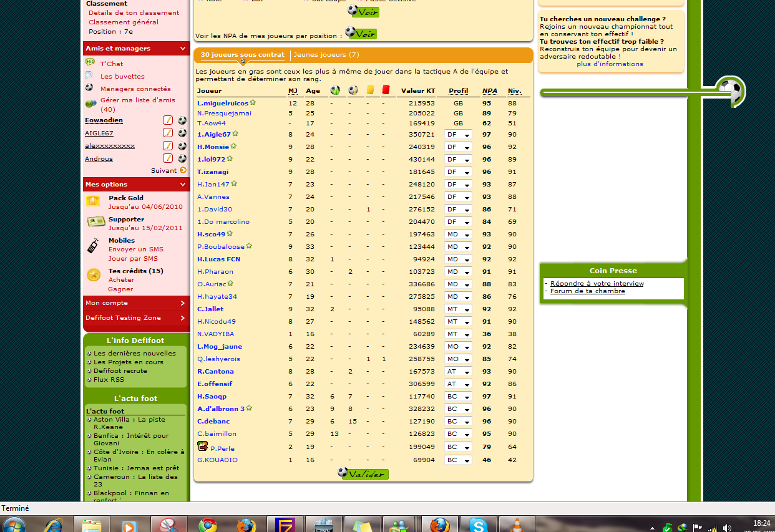The height and width of the screenshot is (532, 775).
Task: Click the green ball column header icon
Action: pyautogui.click(x=335, y=90)
